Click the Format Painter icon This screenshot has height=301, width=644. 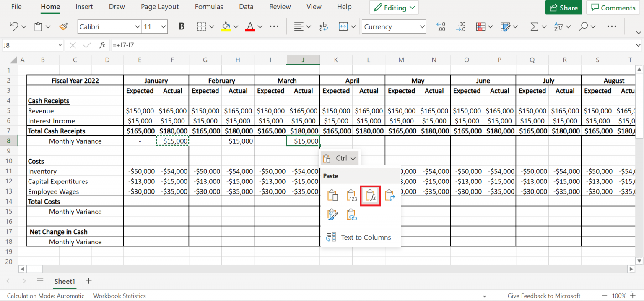click(63, 26)
